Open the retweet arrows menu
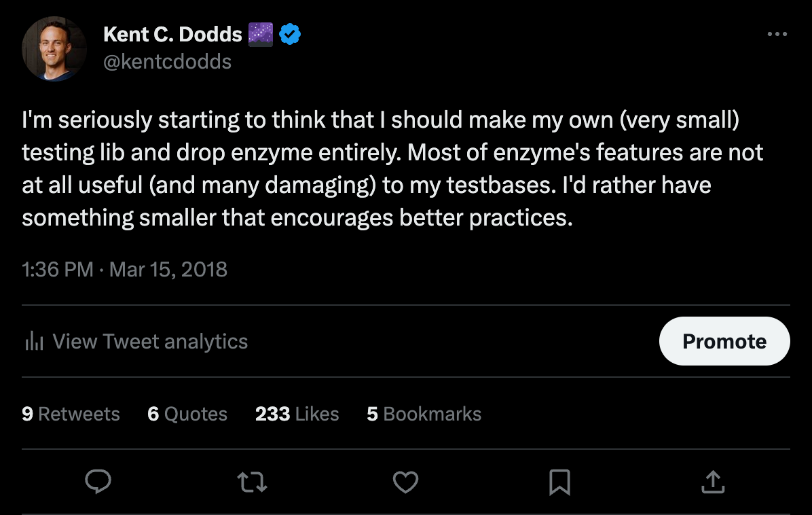 (x=252, y=482)
